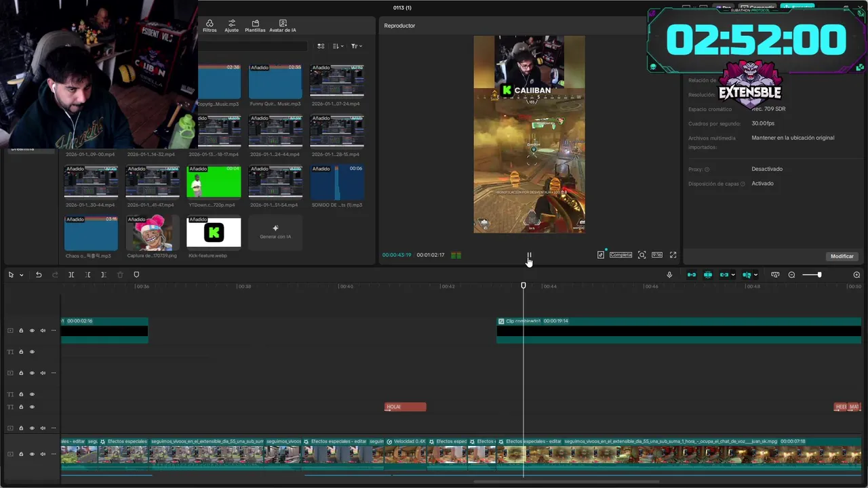Screen dimensions: 868x488
Task: Delete left of playhead tool
Action: click(87, 274)
